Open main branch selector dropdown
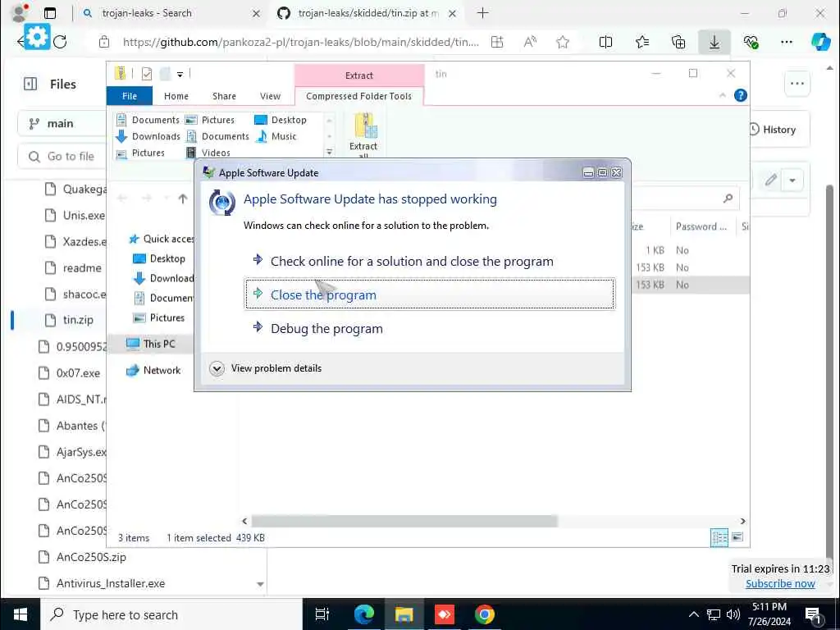840x630 pixels. 62,124
